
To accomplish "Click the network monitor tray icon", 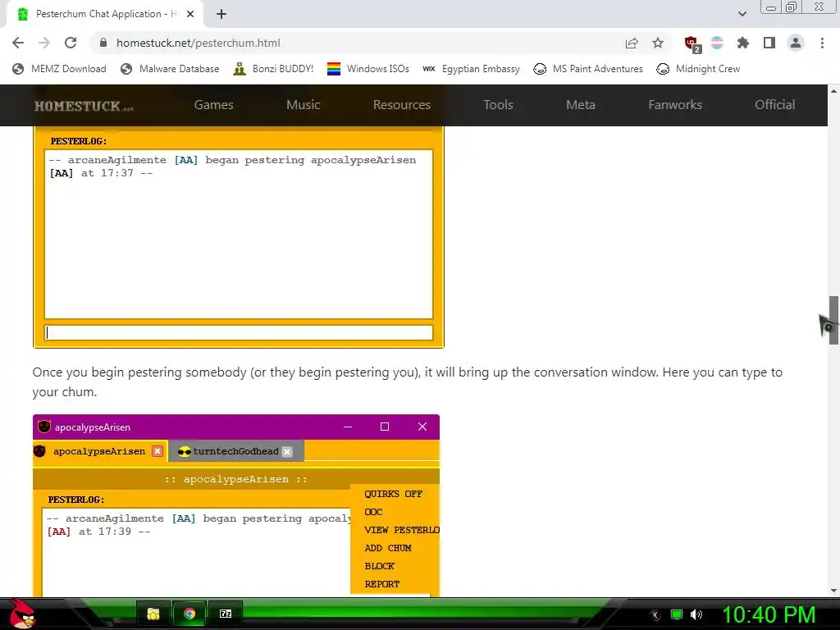I will click(x=677, y=614).
